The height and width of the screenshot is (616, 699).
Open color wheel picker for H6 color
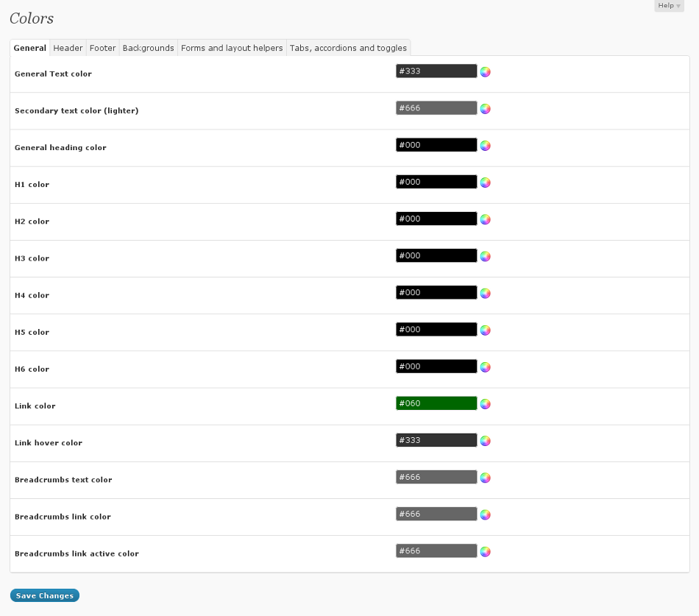pyautogui.click(x=485, y=367)
